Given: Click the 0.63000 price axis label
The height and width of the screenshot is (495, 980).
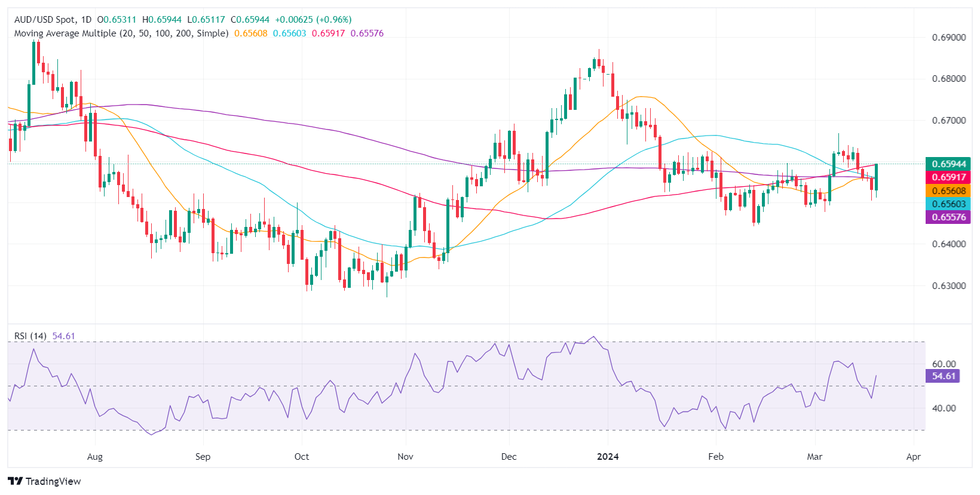Looking at the screenshot, I should pos(948,286).
